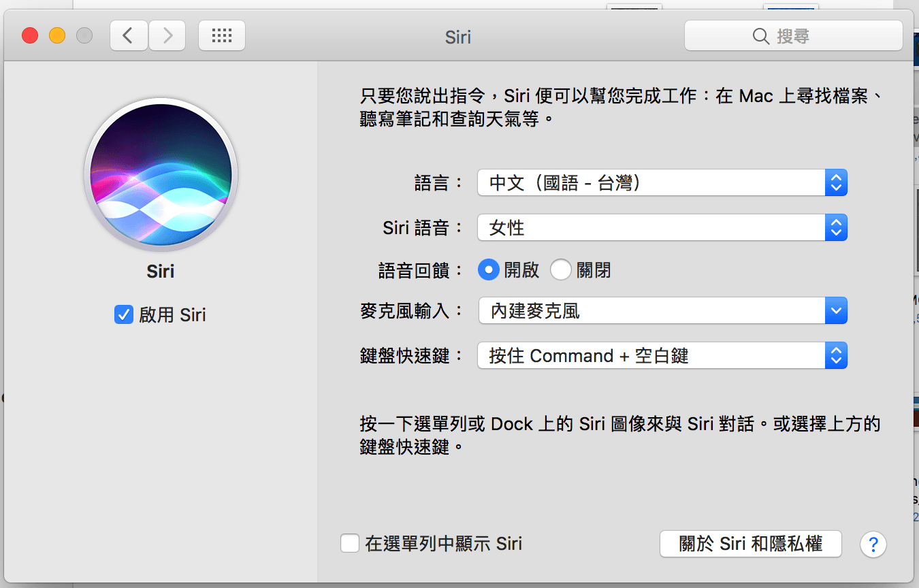Click the Siri label under the icon
This screenshot has height=588, width=919.
161,272
